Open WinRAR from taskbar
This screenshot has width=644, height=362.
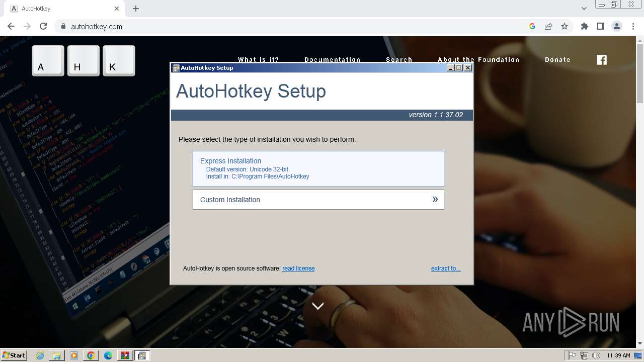[x=125, y=355]
